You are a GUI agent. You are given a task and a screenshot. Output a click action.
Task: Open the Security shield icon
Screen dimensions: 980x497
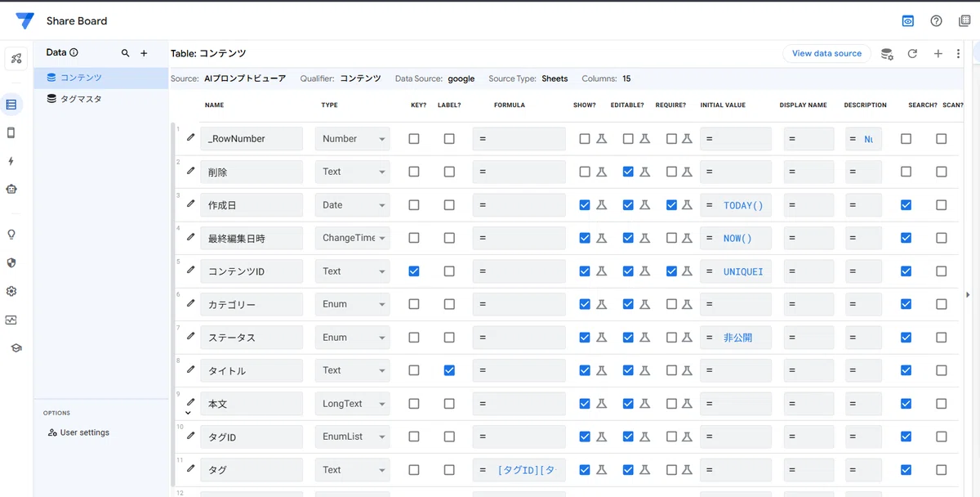tap(11, 263)
